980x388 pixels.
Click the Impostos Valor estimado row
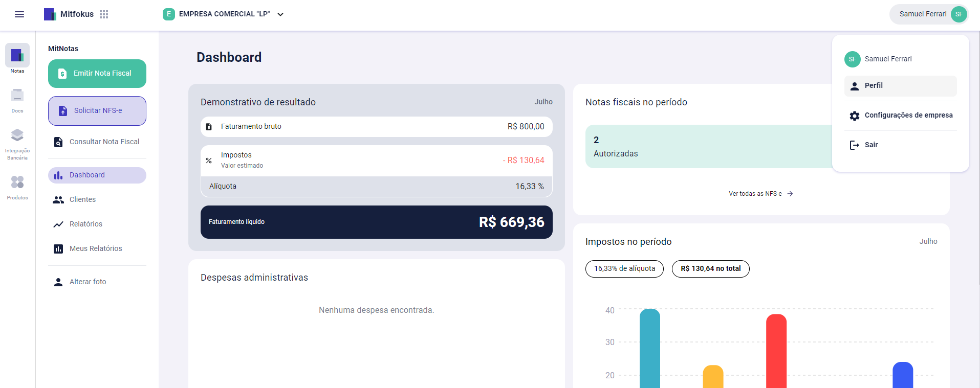[x=377, y=161]
